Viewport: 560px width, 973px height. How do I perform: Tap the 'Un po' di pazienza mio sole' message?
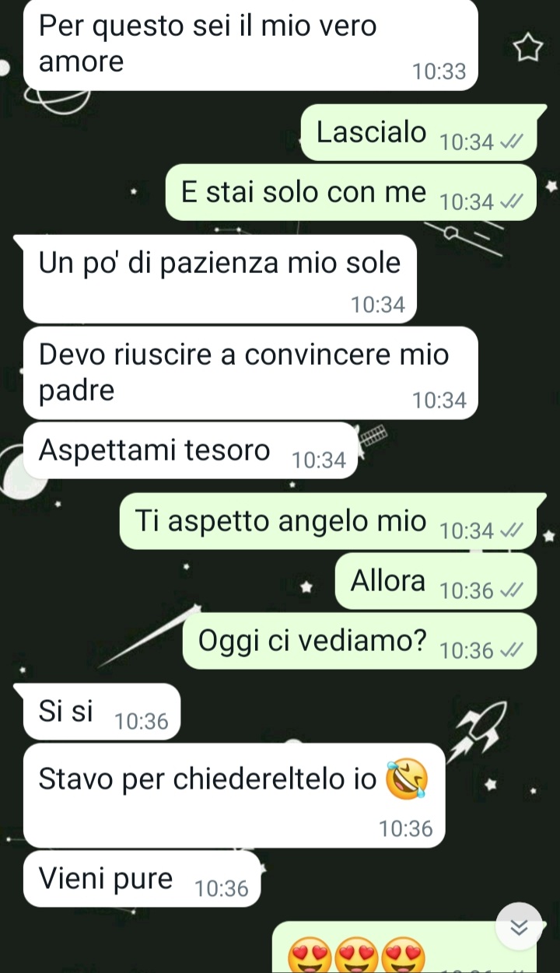pyautogui.click(x=220, y=278)
